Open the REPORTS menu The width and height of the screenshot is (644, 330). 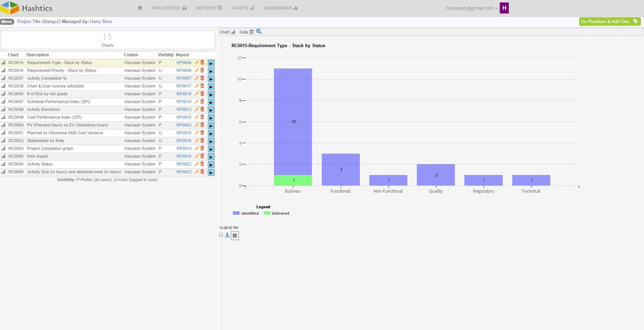point(209,8)
